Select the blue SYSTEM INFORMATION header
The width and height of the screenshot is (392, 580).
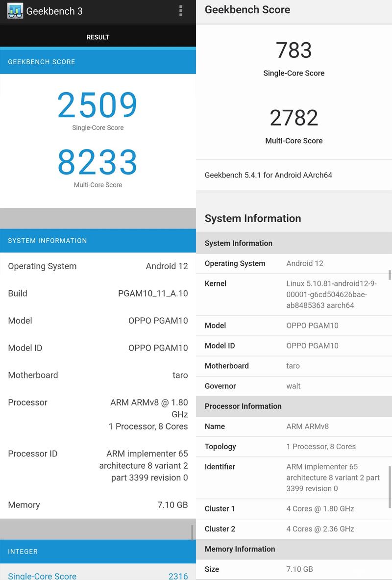click(x=98, y=240)
